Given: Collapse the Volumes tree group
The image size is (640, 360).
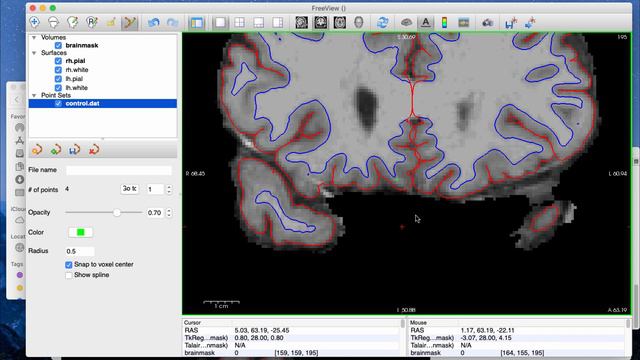Looking at the screenshot, I should 34,38.
